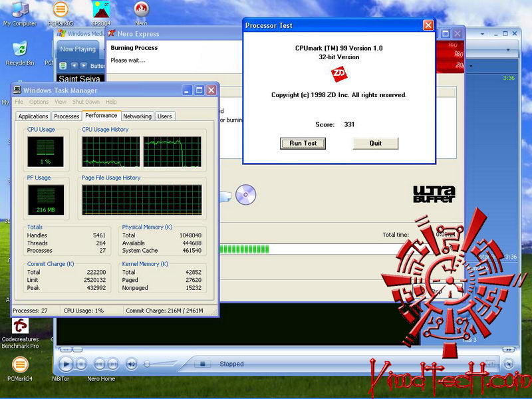The image size is (532, 399).
Task: Switch to the Processes tab
Action: click(x=66, y=116)
